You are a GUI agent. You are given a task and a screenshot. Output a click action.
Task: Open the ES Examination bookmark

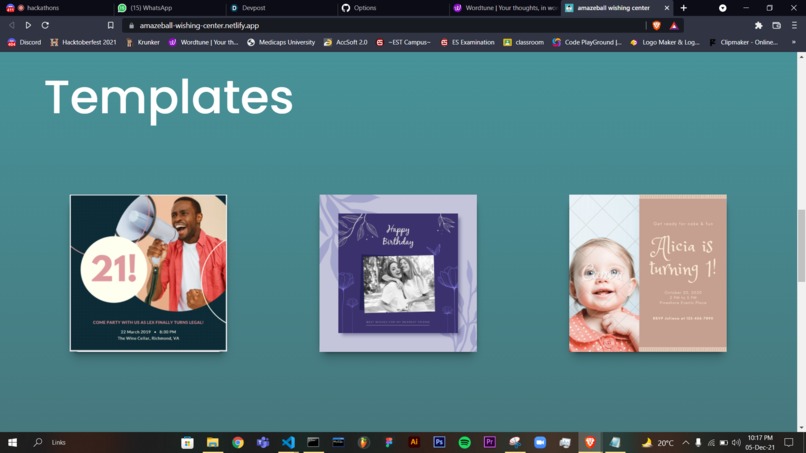click(x=467, y=42)
